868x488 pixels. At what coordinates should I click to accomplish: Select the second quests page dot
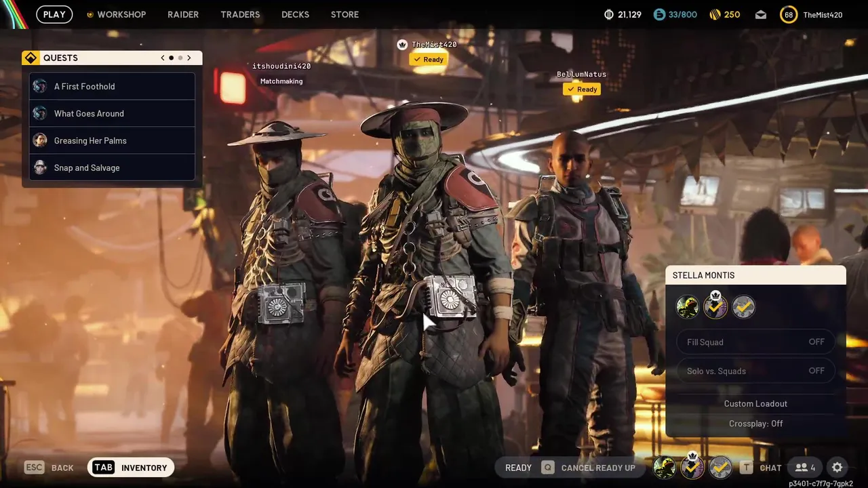180,58
